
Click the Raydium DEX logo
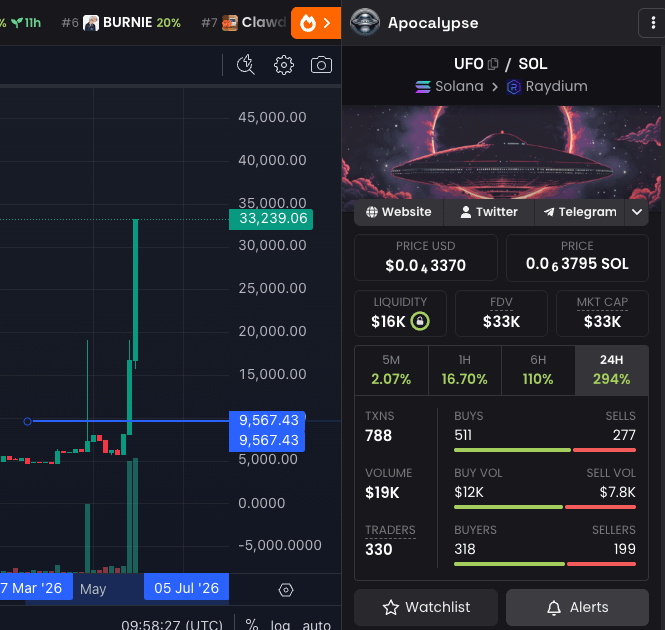(x=514, y=87)
